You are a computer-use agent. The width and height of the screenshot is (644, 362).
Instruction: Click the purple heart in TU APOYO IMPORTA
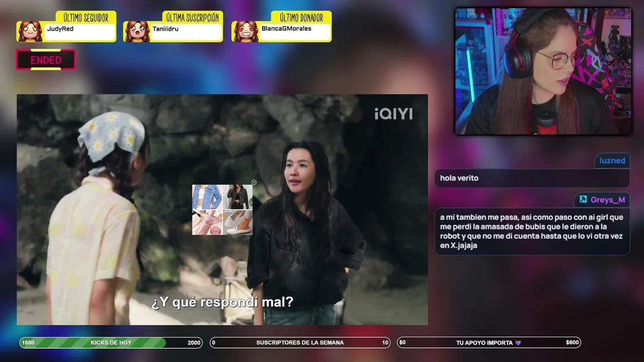518,343
